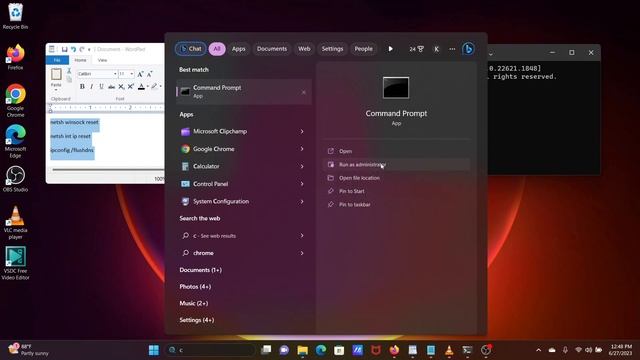The image size is (640, 360).
Task: Click the taskbar search box
Action: (211, 350)
